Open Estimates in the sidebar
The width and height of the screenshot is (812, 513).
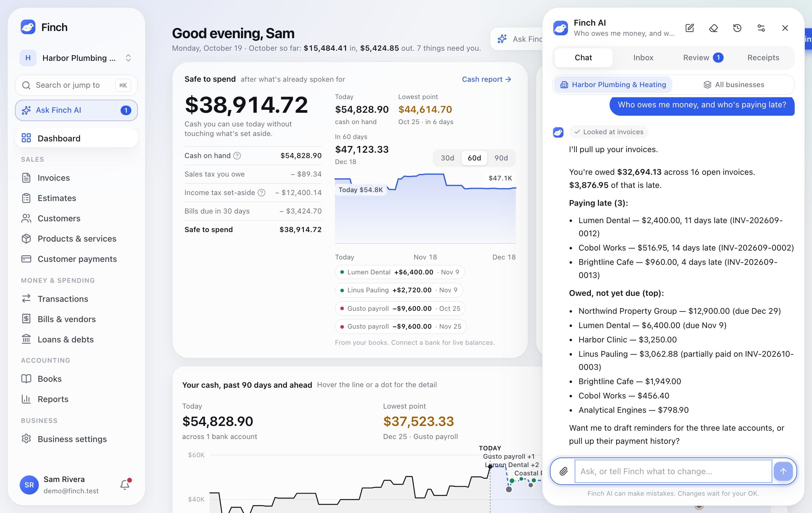(76, 198)
